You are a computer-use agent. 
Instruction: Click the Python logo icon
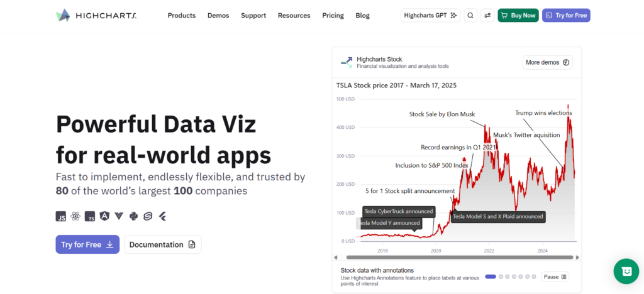click(x=133, y=216)
